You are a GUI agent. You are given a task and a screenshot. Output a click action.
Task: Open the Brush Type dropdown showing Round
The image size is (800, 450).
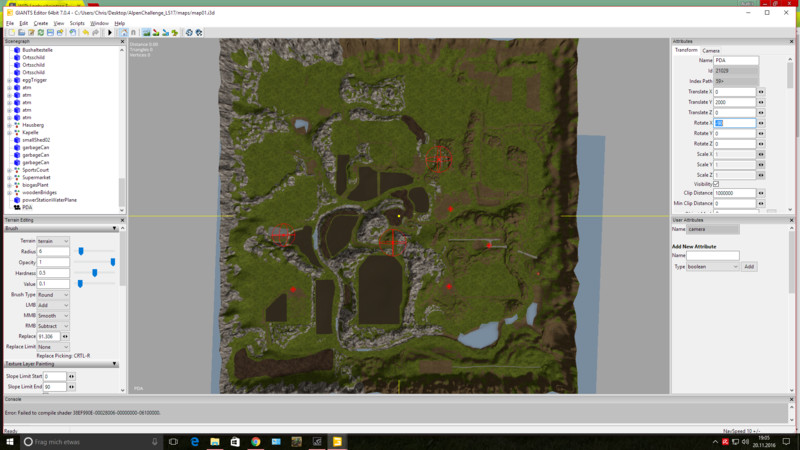click(x=53, y=295)
